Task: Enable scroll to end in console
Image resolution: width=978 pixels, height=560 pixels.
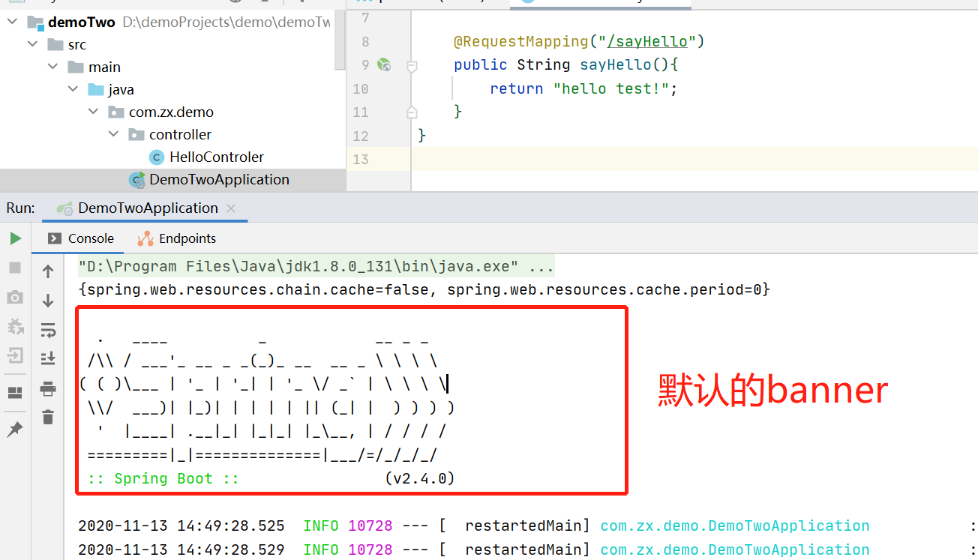Action: click(48, 358)
